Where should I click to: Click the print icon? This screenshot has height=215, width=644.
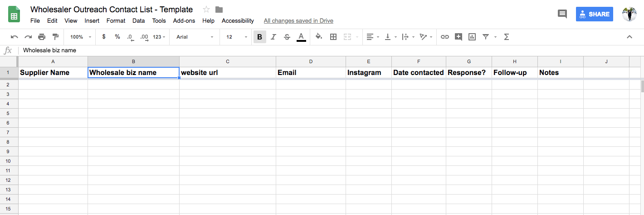[42, 37]
